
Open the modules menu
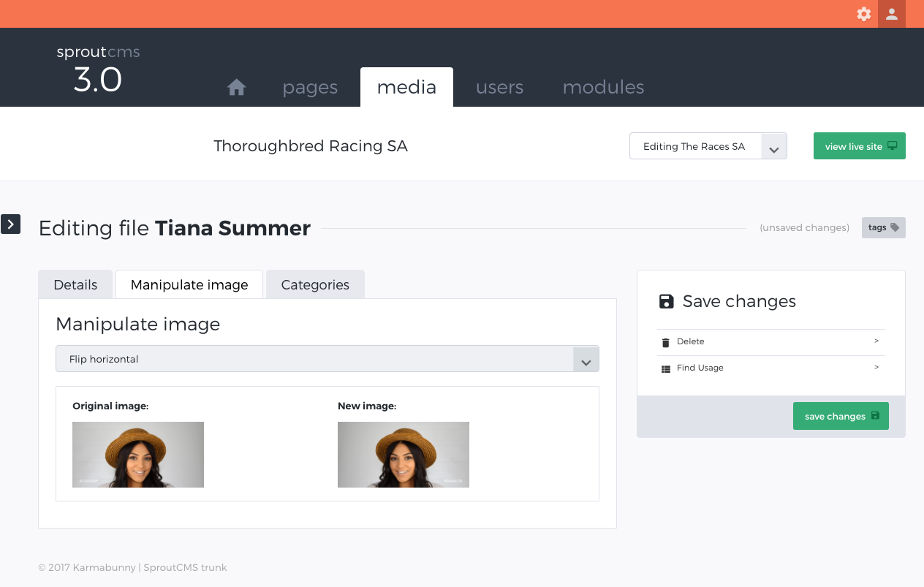[x=603, y=87]
